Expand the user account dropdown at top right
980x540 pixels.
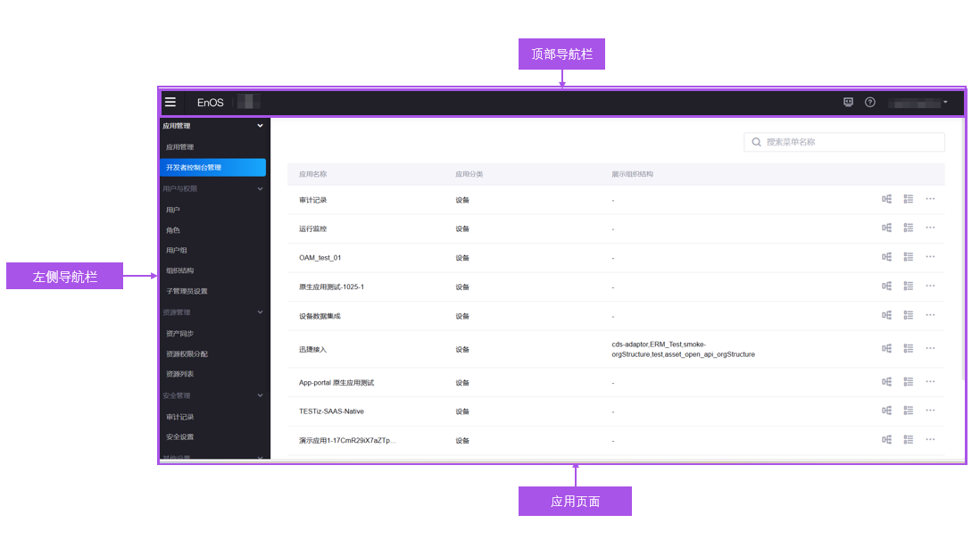pos(921,102)
